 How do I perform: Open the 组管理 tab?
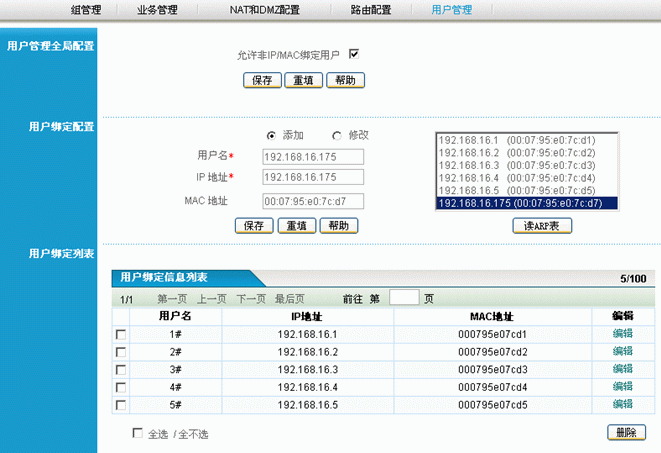pyautogui.click(x=85, y=10)
